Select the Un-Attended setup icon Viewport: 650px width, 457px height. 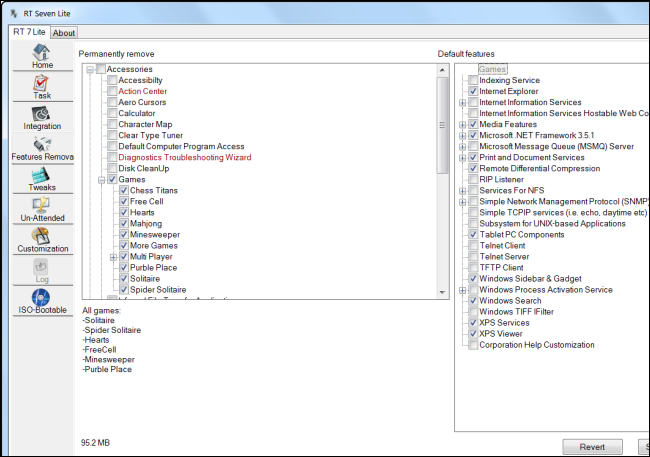point(41,206)
